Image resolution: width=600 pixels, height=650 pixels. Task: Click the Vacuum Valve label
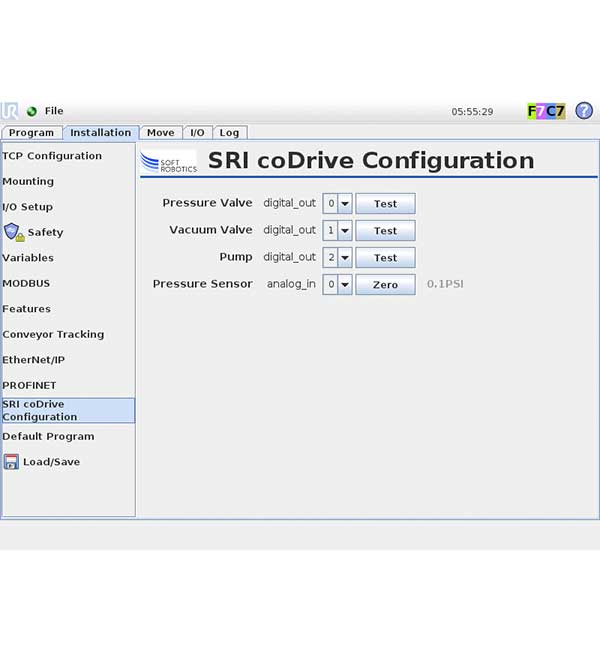pyautogui.click(x=211, y=230)
